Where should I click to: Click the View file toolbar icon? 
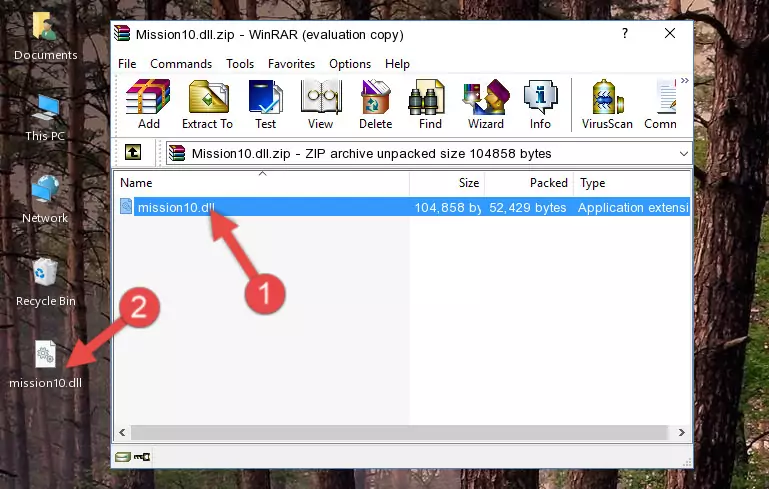click(x=321, y=104)
